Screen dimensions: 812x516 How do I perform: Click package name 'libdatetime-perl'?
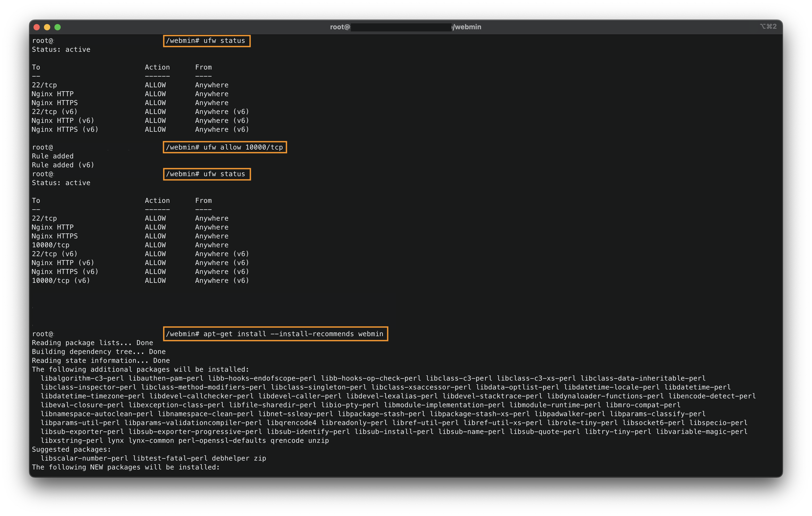click(697, 387)
